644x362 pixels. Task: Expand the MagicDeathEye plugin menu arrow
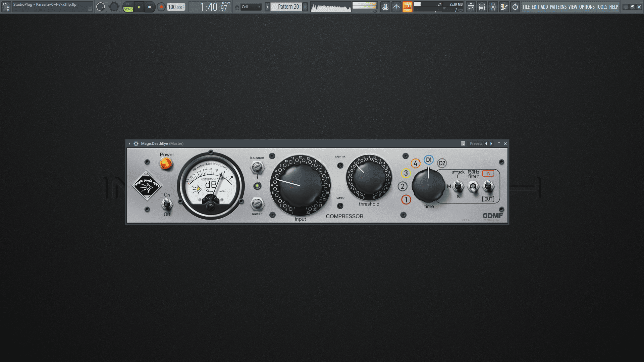pyautogui.click(x=129, y=143)
